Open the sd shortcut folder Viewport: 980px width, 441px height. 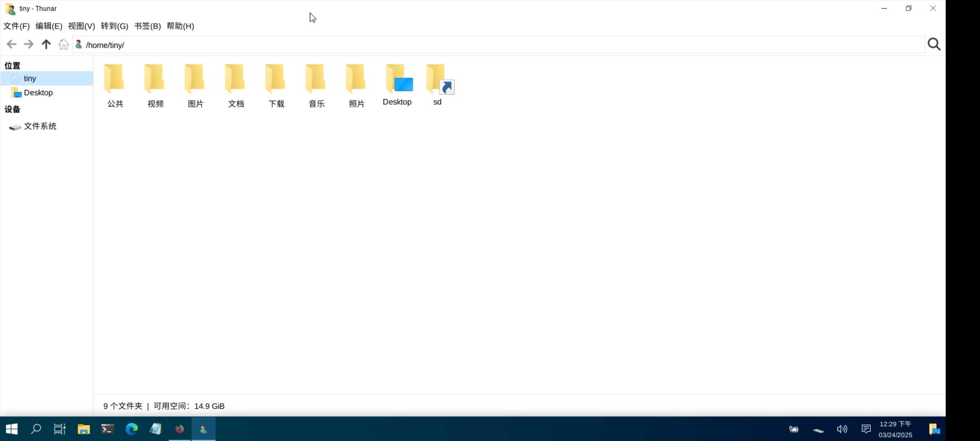437,82
